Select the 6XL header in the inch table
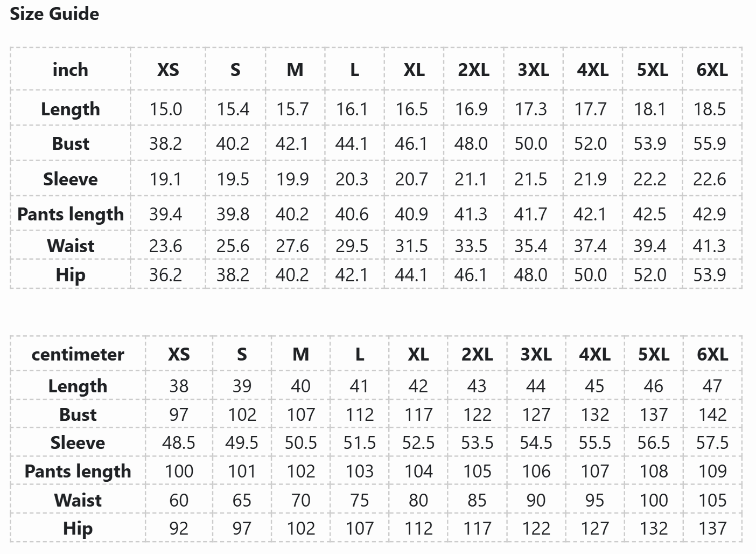756x554 pixels. click(x=712, y=70)
